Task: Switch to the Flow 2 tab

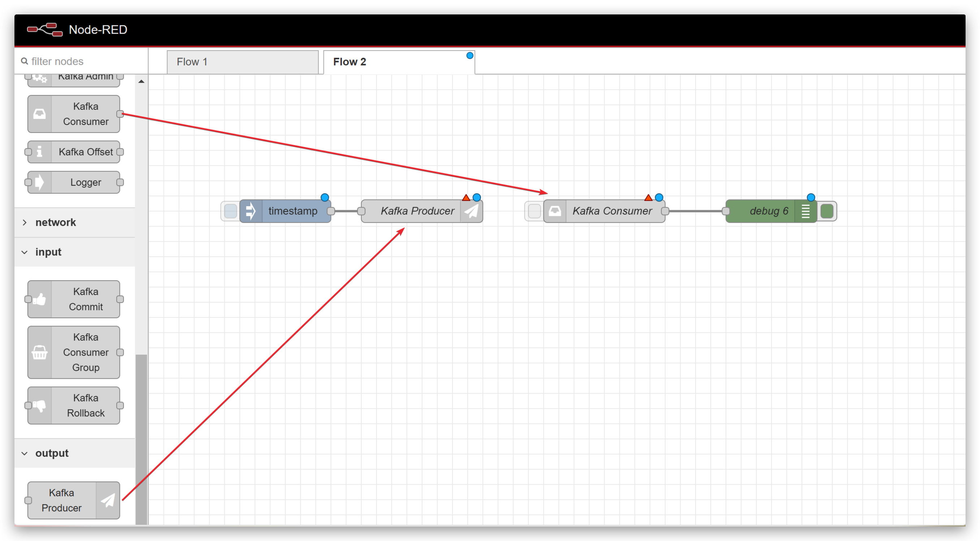Action: click(x=399, y=62)
